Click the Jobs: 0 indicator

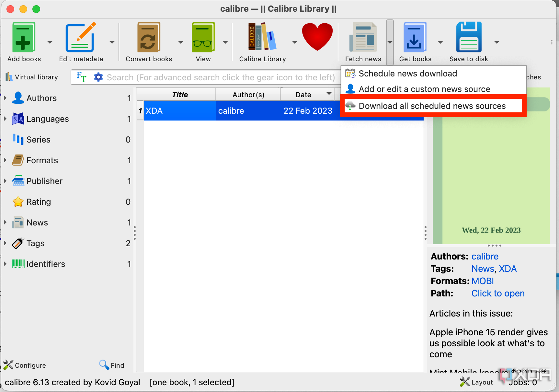pos(523,382)
